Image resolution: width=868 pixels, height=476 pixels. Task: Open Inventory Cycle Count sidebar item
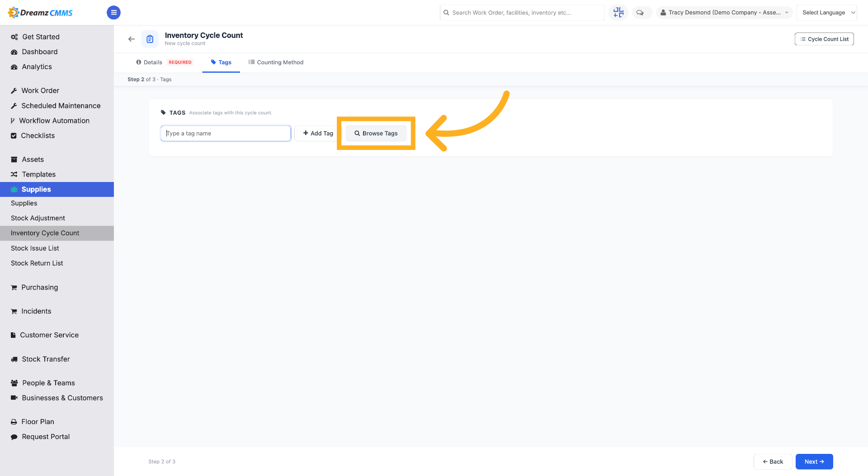tap(57, 233)
